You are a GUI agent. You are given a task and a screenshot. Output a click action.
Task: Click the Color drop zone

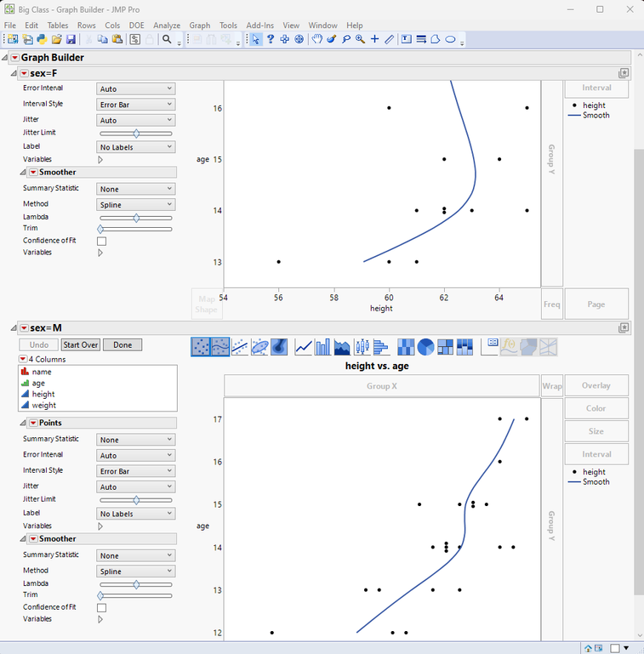pyautogui.click(x=596, y=408)
